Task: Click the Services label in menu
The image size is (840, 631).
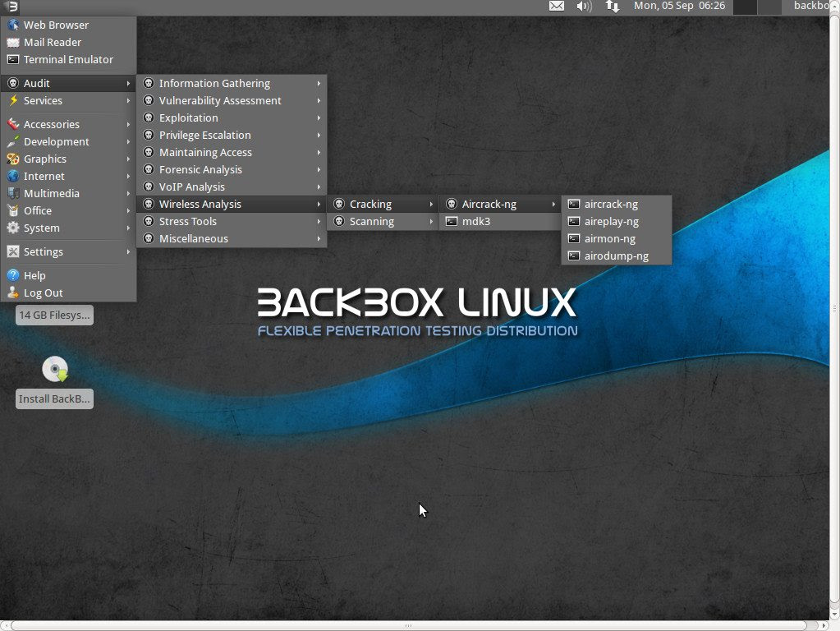Action: (x=43, y=101)
